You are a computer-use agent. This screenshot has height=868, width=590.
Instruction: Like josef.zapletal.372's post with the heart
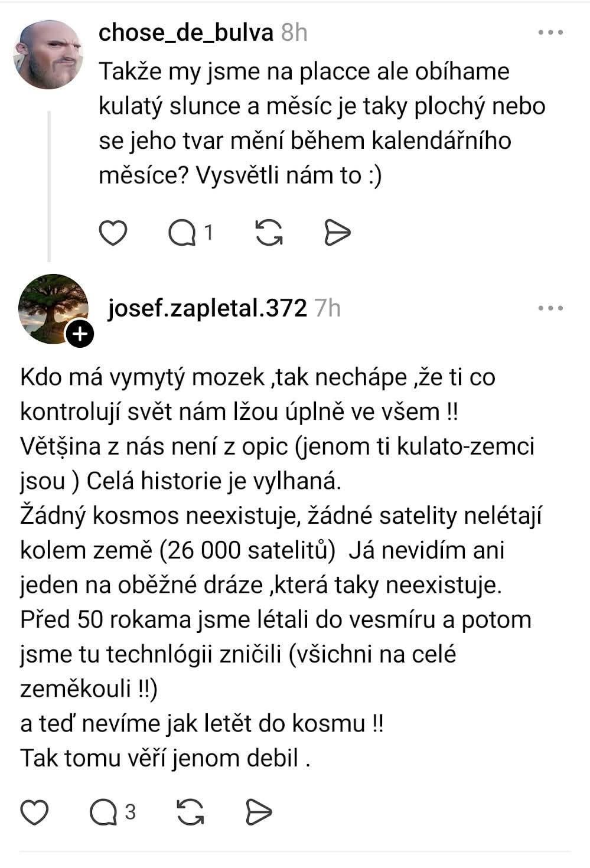click(34, 812)
